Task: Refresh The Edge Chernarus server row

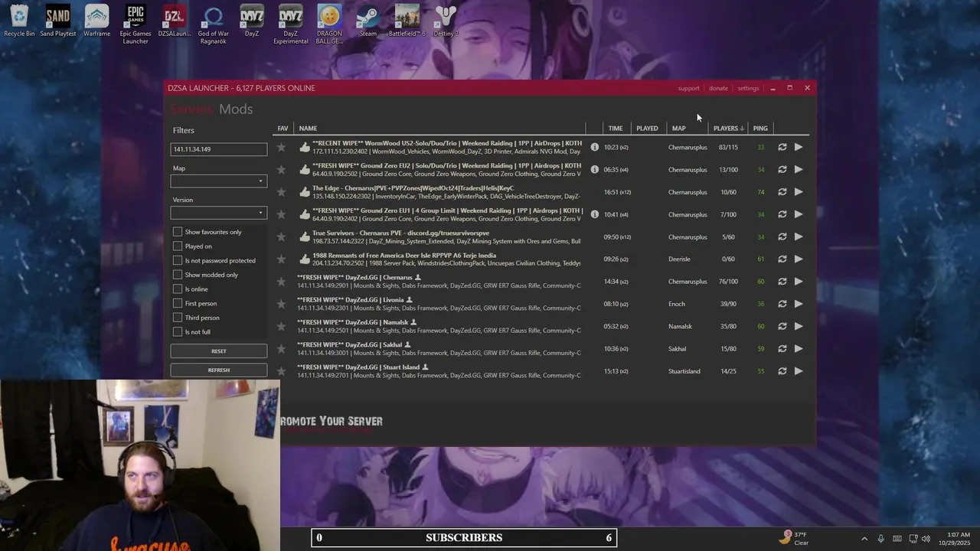Action: tap(782, 192)
